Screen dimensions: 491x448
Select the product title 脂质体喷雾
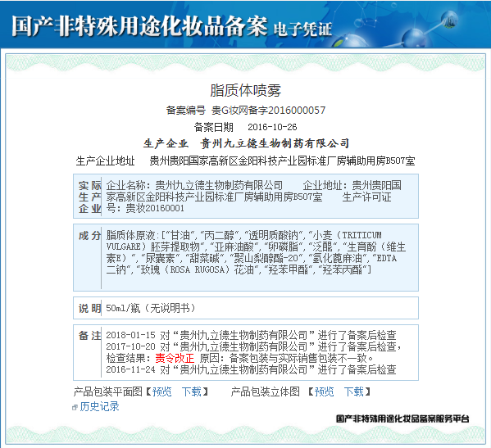pos(246,90)
